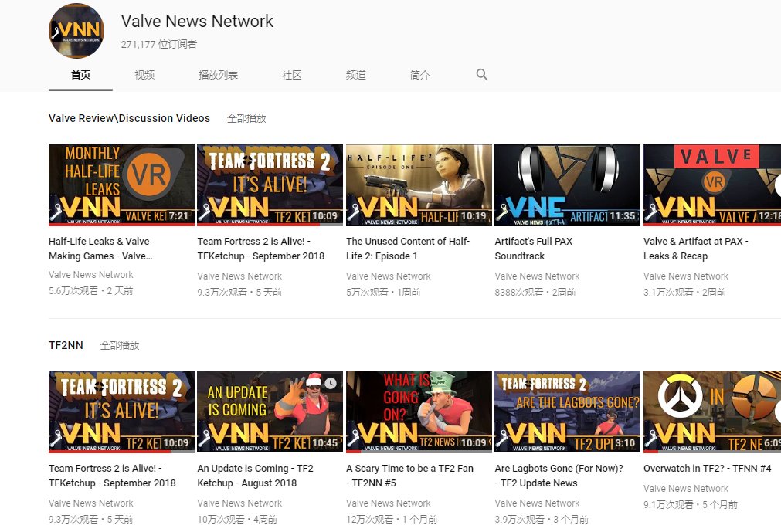Open A Scary Time to be a TF2 Fan title
The height and width of the screenshot is (532, 781).
pyautogui.click(x=409, y=476)
